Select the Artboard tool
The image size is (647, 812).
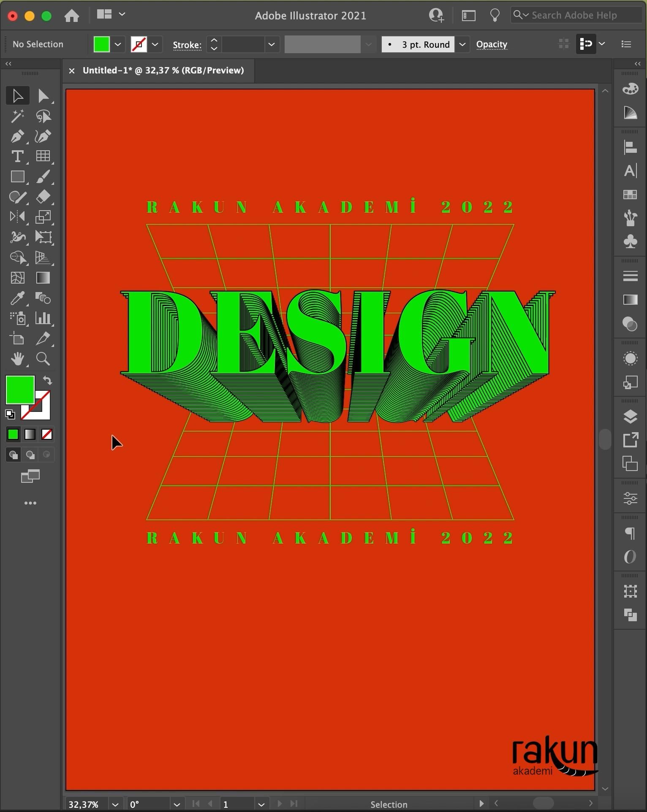click(17, 338)
